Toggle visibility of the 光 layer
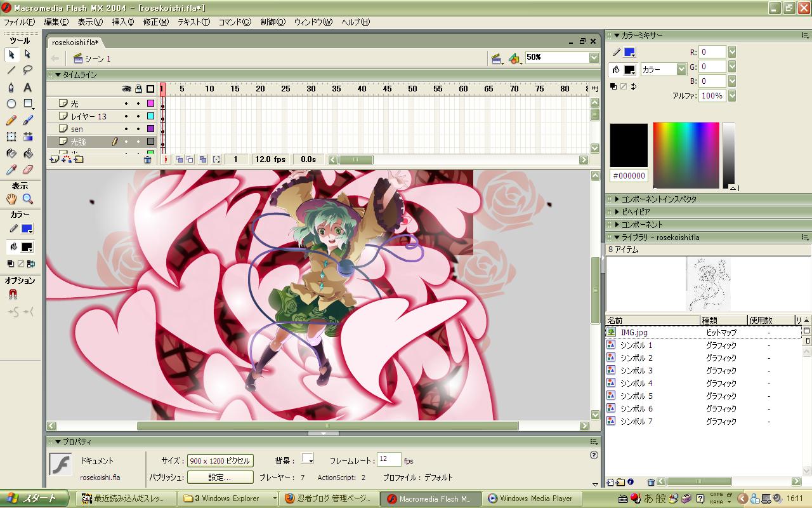The image size is (812, 508). [126, 104]
